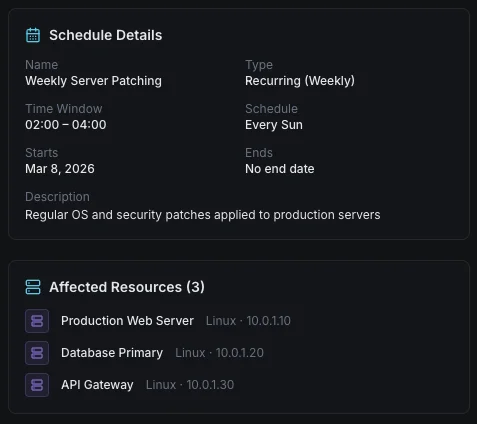
Task: Click the calendar icon beside Schedule Details
Action: tap(33, 35)
